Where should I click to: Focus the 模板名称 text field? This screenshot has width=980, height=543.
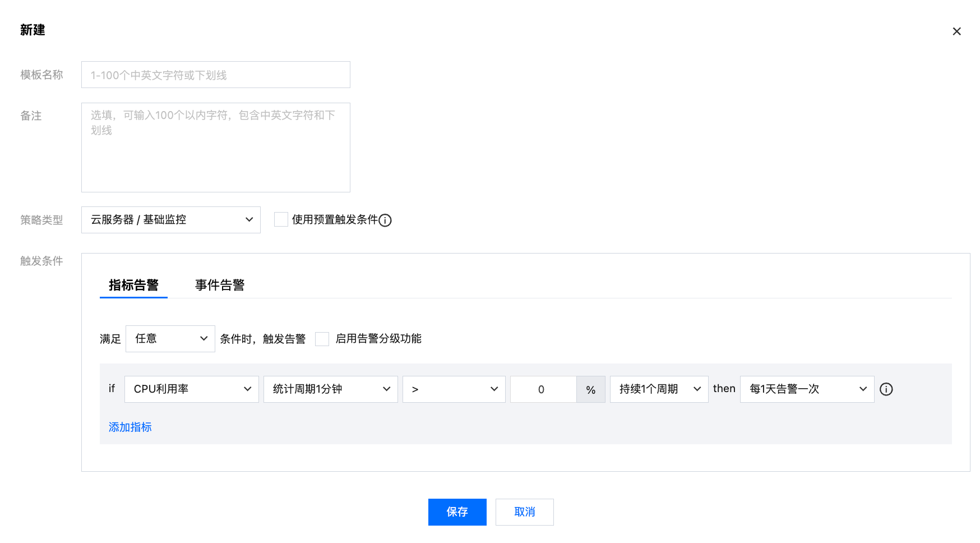pyautogui.click(x=215, y=75)
